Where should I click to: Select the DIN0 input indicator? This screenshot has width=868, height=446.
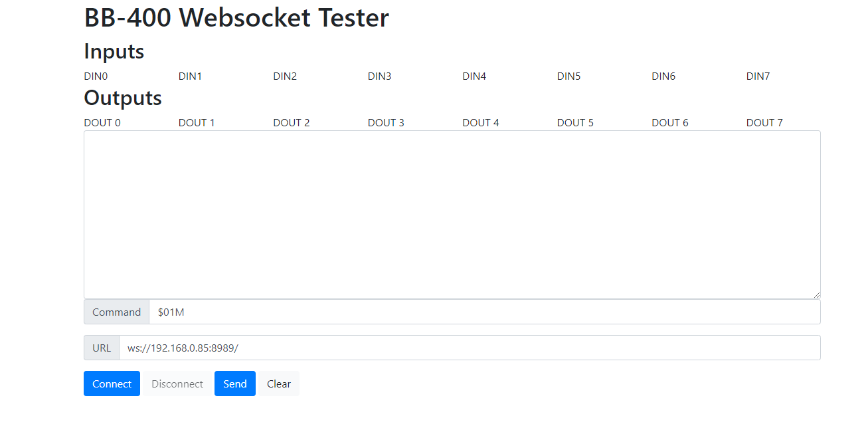(96, 76)
